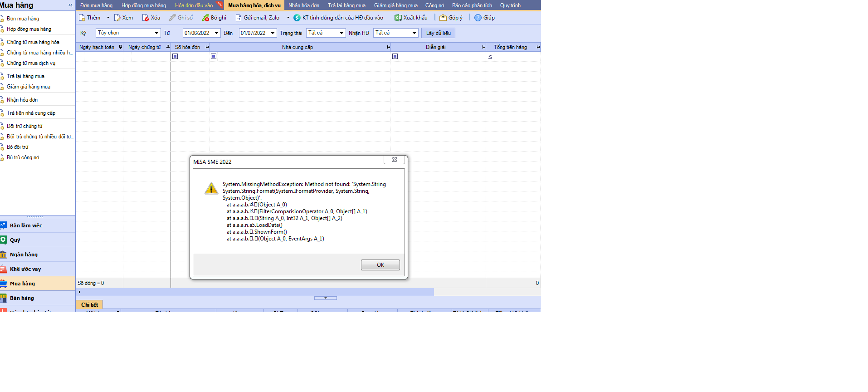This screenshot has height=392, width=868.
Task: Open the Quỹ module in sidebar
Action: [x=38, y=240]
